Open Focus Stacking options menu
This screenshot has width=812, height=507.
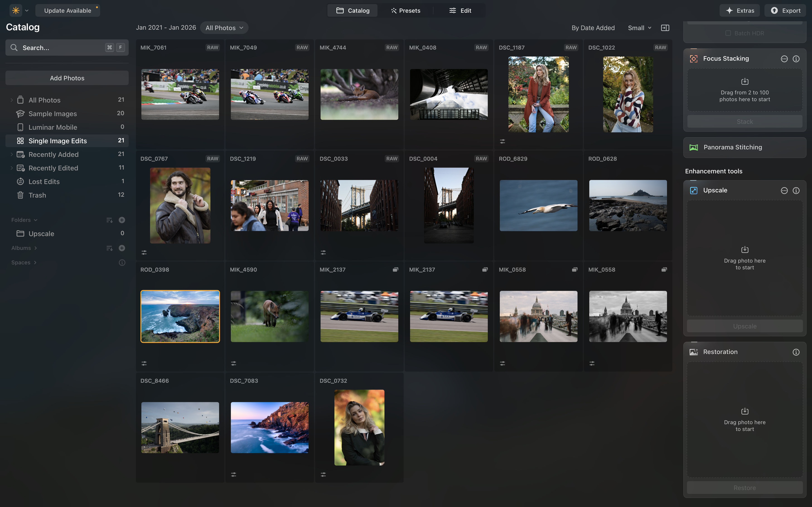click(784, 58)
